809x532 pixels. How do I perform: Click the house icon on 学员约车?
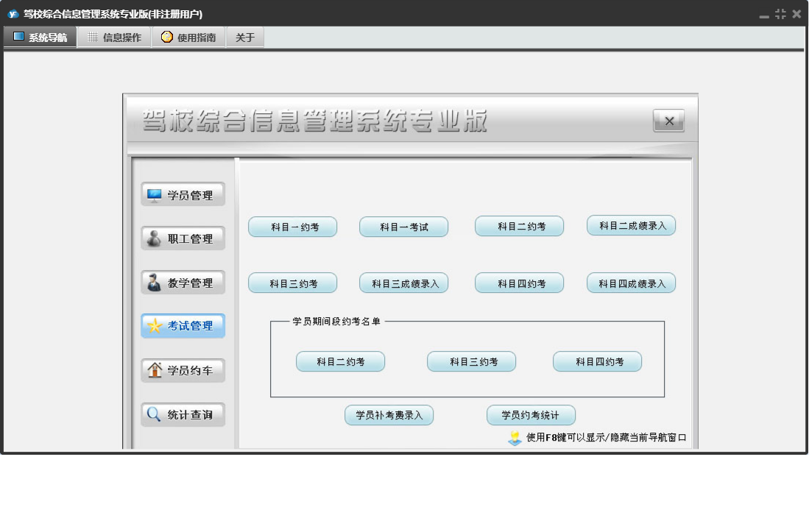pyautogui.click(x=155, y=370)
